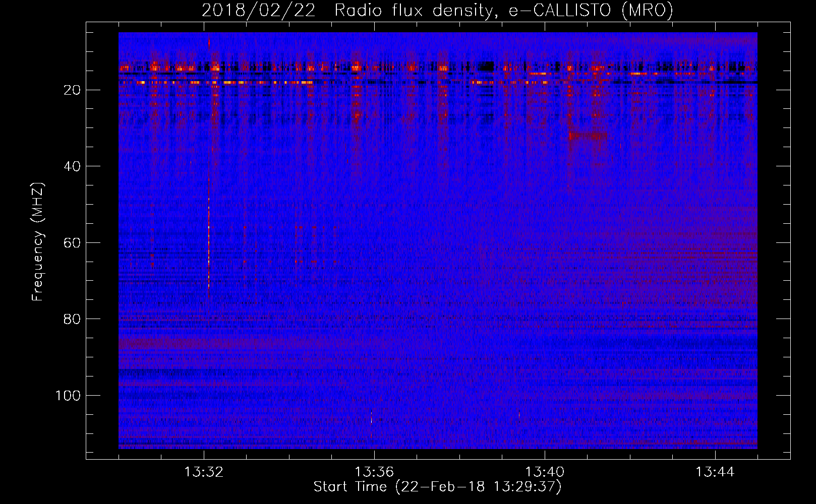This screenshot has height=504, width=816.
Task: Click the 100 MHz frequency tick label
Action: [68, 396]
